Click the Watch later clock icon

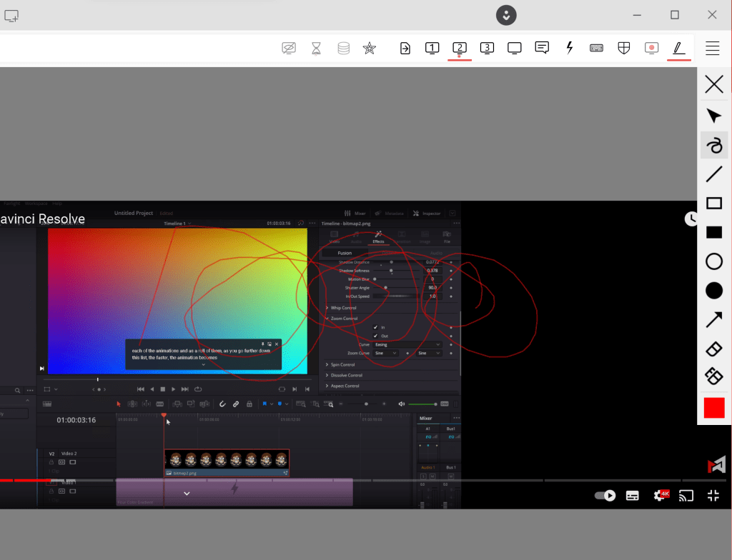[x=691, y=219]
